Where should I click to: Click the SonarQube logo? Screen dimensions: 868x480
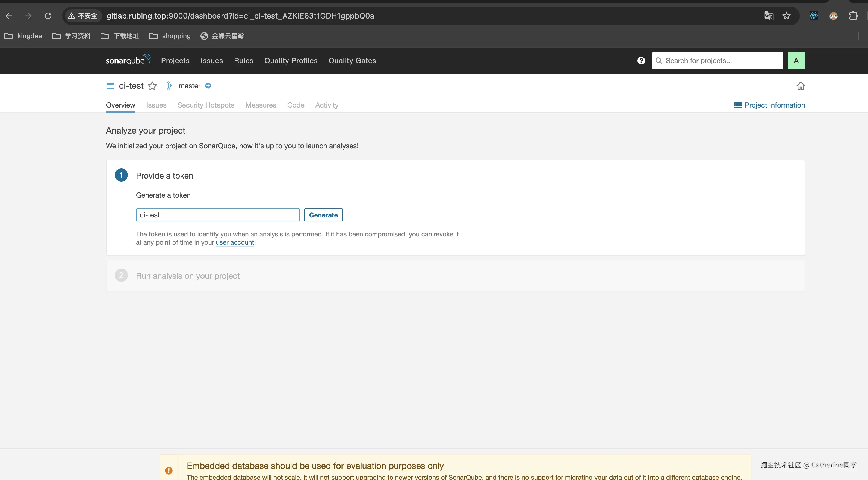128,60
